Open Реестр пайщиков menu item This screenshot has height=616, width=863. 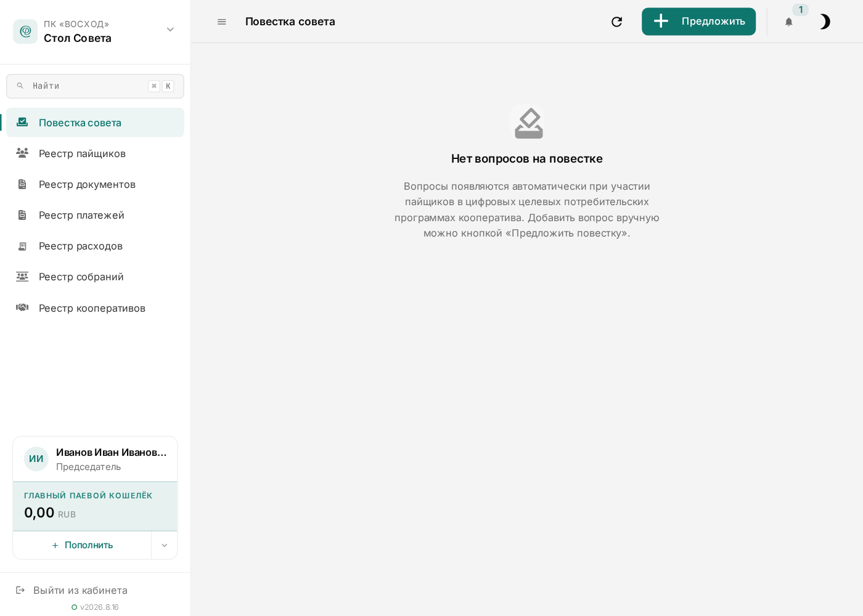pos(95,153)
